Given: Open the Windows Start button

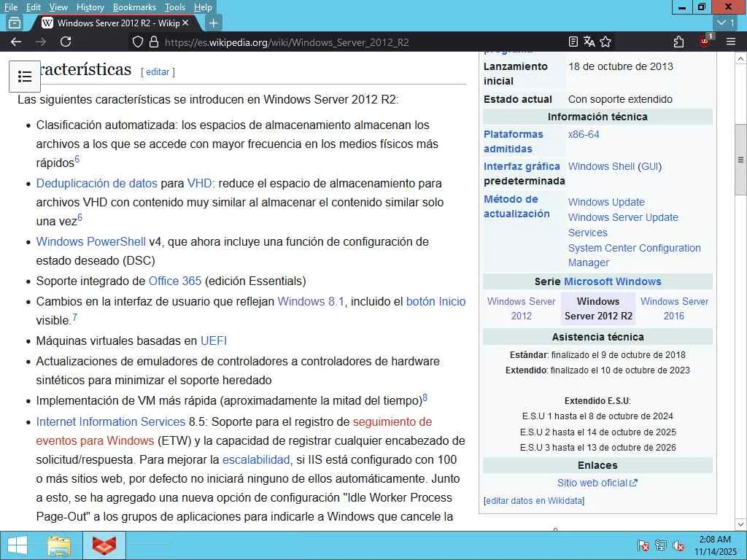Looking at the screenshot, I should point(18,545).
